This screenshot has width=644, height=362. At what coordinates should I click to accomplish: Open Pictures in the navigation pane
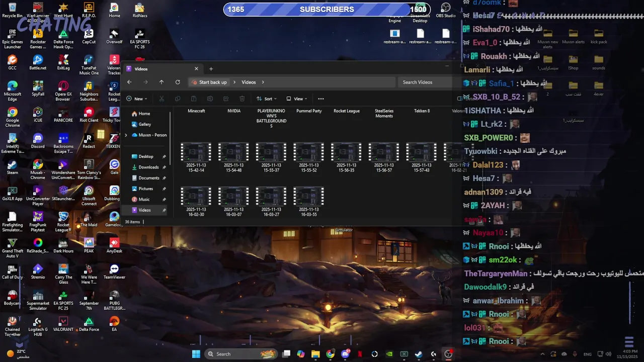click(x=145, y=189)
